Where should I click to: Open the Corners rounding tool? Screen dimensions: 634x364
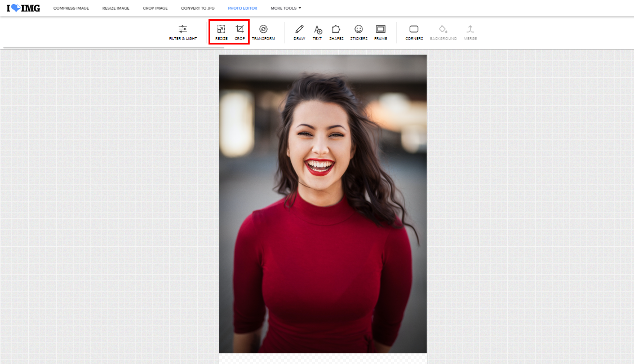point(414,32)
